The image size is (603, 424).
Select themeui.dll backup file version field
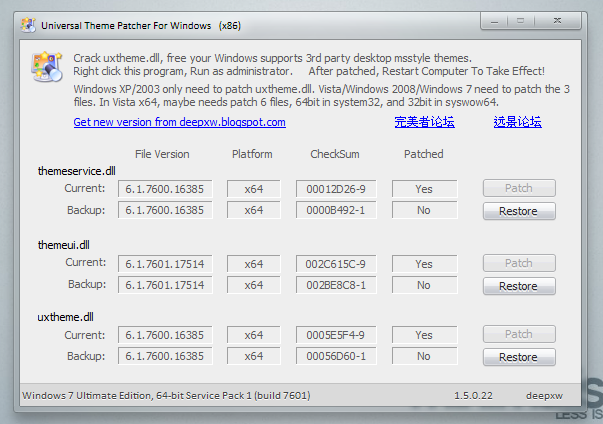pos(165,285)
